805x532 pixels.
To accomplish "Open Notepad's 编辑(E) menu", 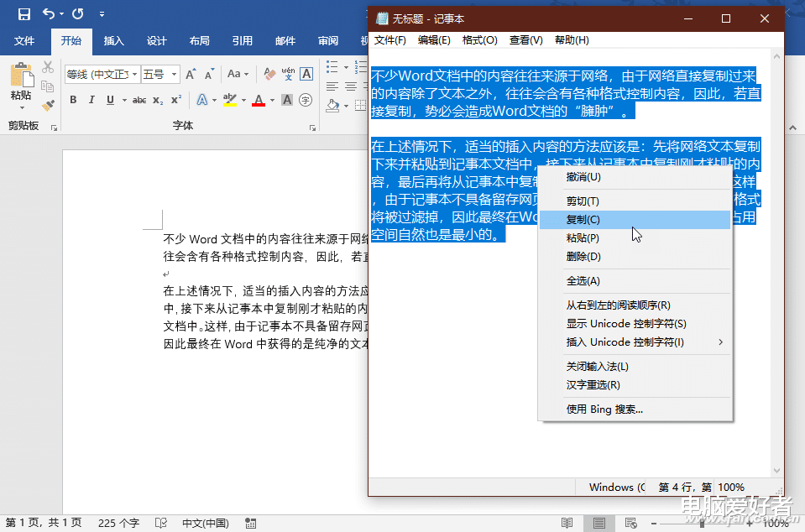I will [x=434, y=40].
